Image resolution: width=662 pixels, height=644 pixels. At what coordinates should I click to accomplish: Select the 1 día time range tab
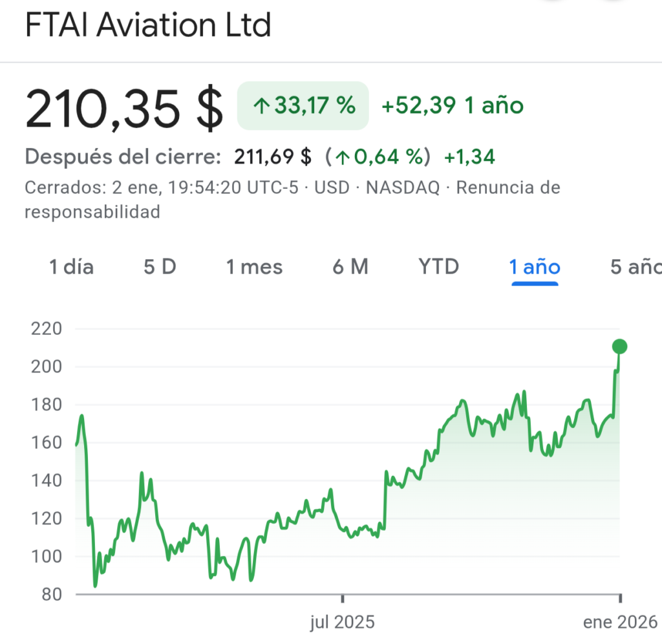click(x=71, y=267)
